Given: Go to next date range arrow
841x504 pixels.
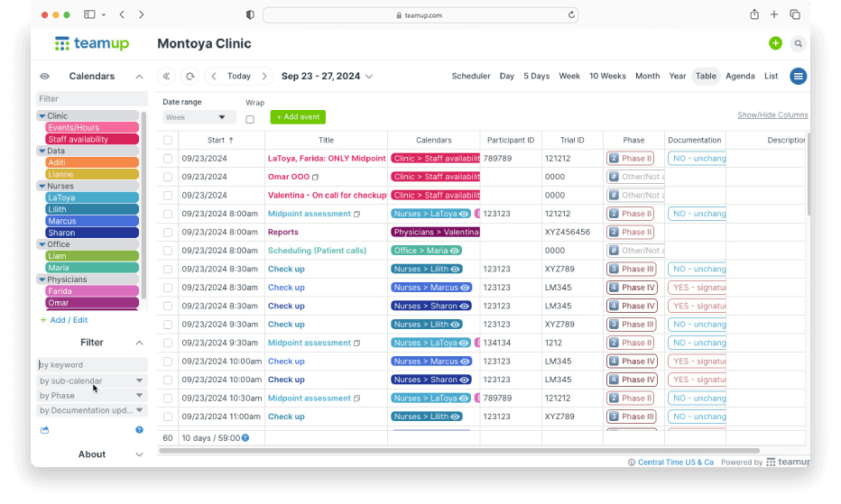Looking at the screenshot, I should [264, 77].
